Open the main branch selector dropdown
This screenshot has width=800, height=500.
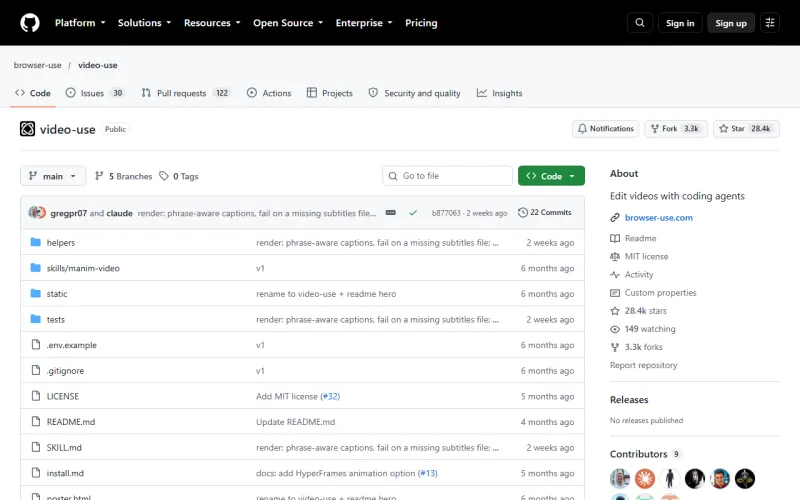pyautogui.click(x=53, y=176)
